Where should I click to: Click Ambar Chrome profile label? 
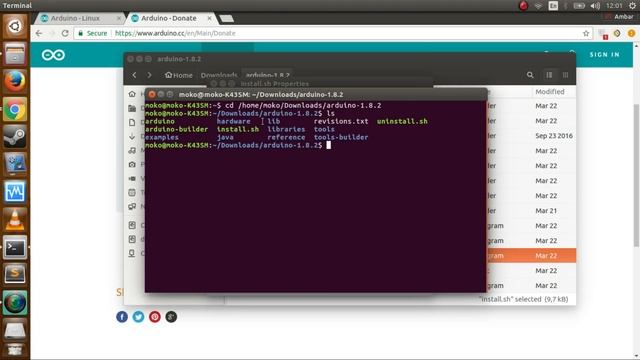point(623,17)
